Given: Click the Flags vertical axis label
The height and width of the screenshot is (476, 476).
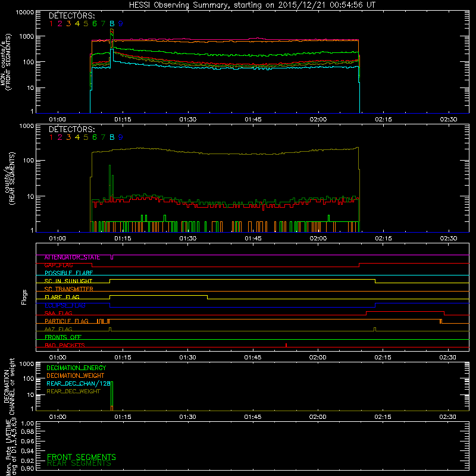Looking at the screenshot, I should [x=24, y=297].
